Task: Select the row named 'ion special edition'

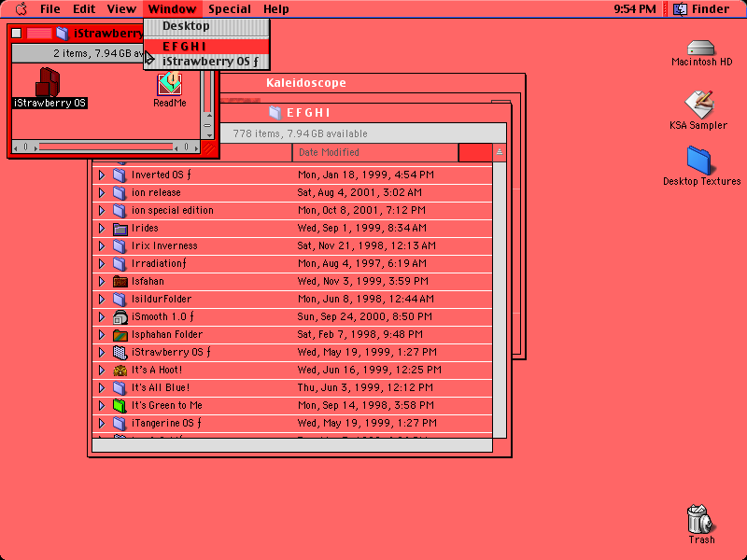Action: [x=292, y=210]
